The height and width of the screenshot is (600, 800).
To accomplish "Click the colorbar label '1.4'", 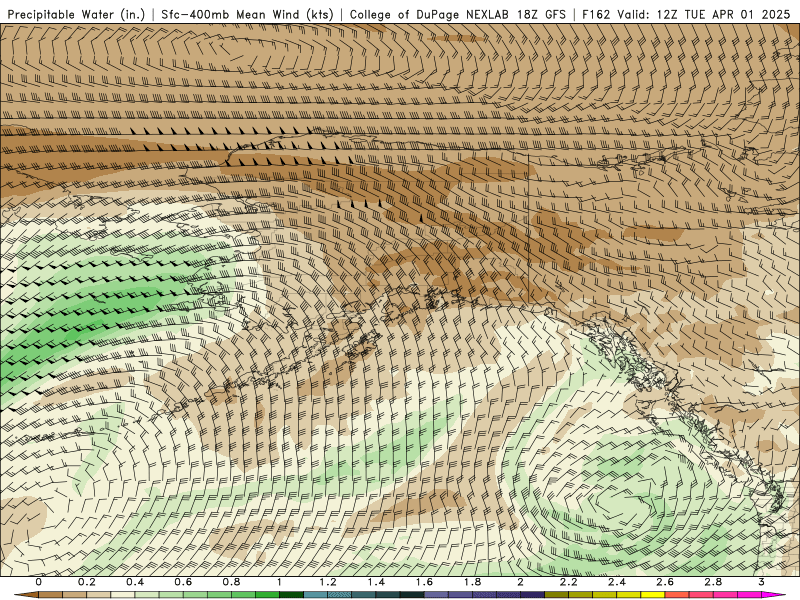I will [x=376, y=582].
